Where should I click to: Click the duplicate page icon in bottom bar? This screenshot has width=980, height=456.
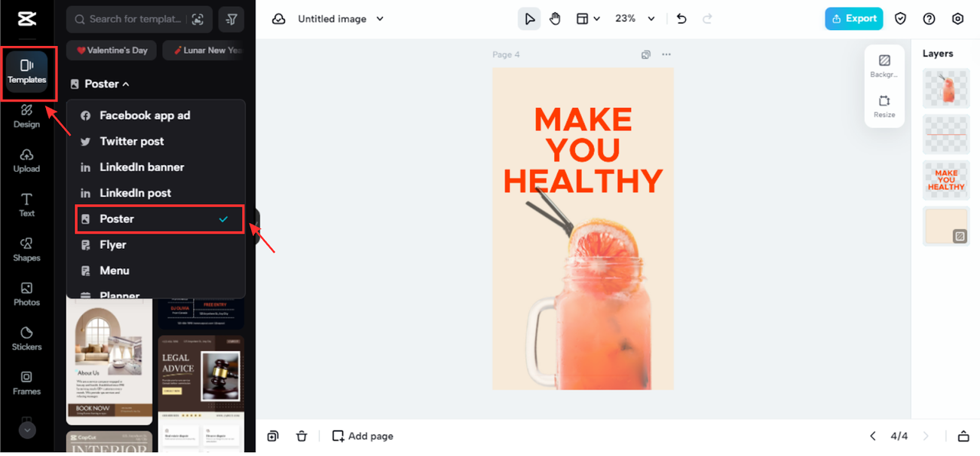[x=273, y=436]
